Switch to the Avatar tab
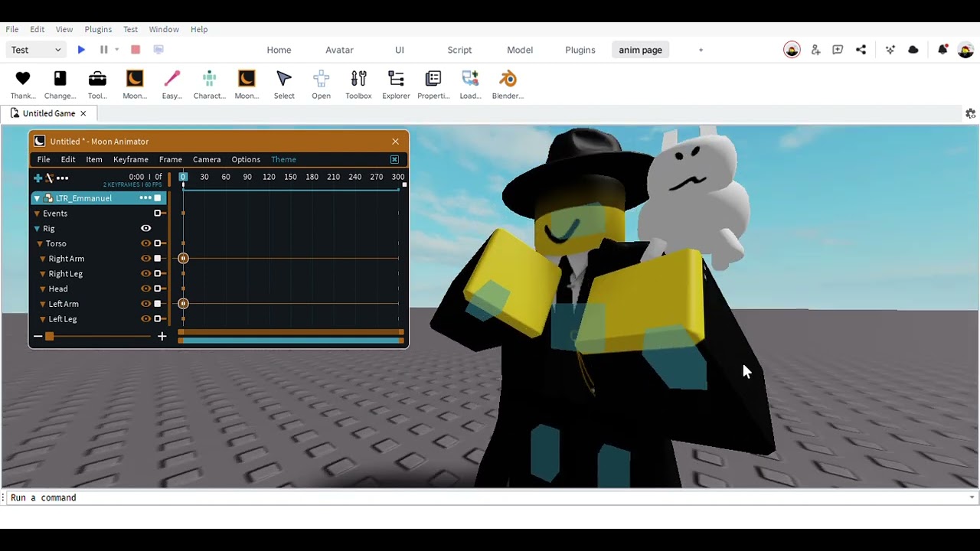The width and height of the screenshot is (980, 551). pos(339,50)
